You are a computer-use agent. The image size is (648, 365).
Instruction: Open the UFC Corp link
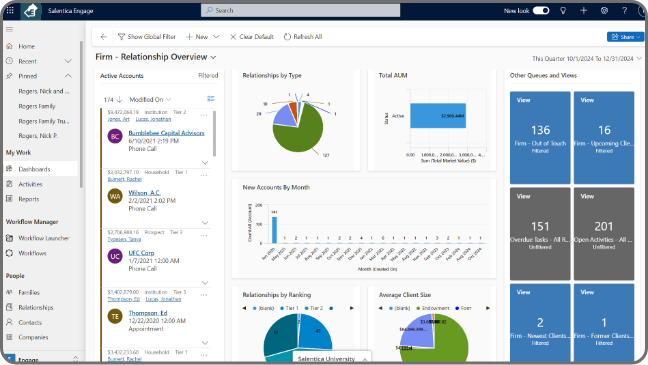[141, 253]
